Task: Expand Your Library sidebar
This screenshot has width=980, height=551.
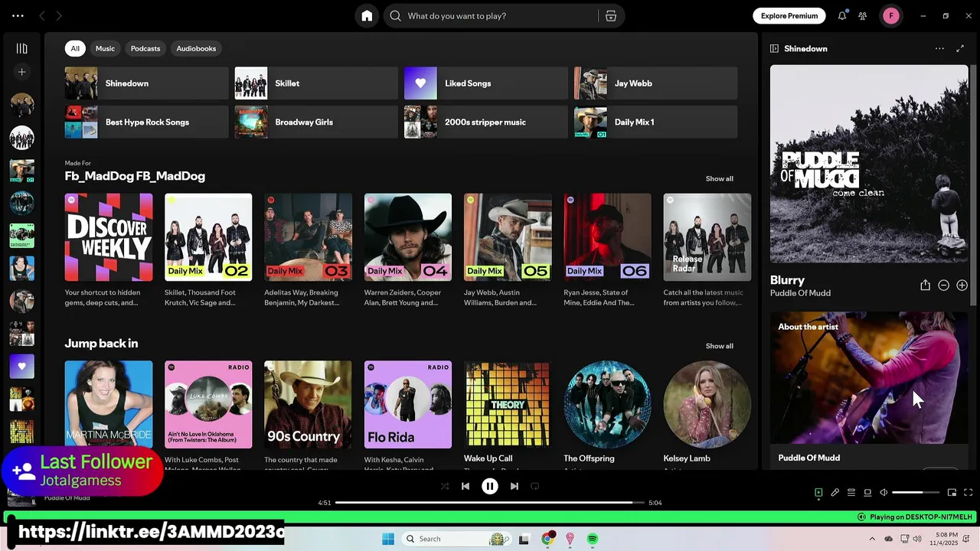Action: pyautogui.click(x=22, y=48)
